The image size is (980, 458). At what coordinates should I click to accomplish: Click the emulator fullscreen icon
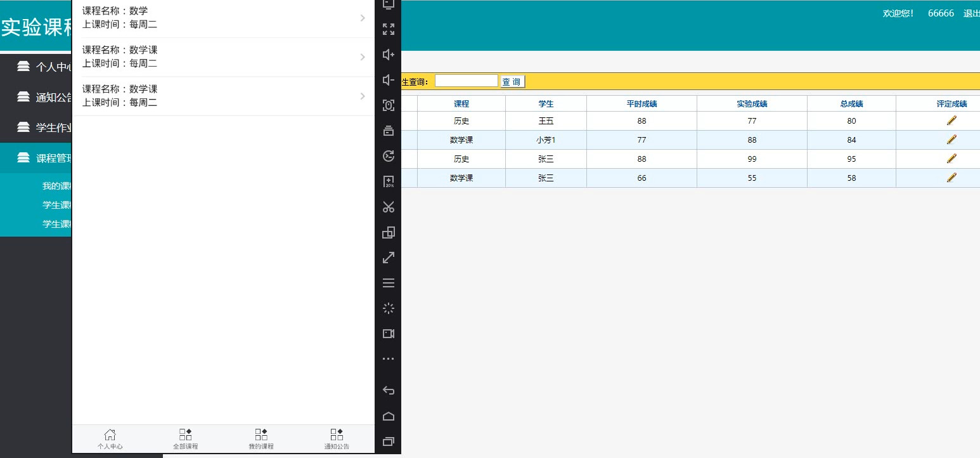tap(389, 29)
